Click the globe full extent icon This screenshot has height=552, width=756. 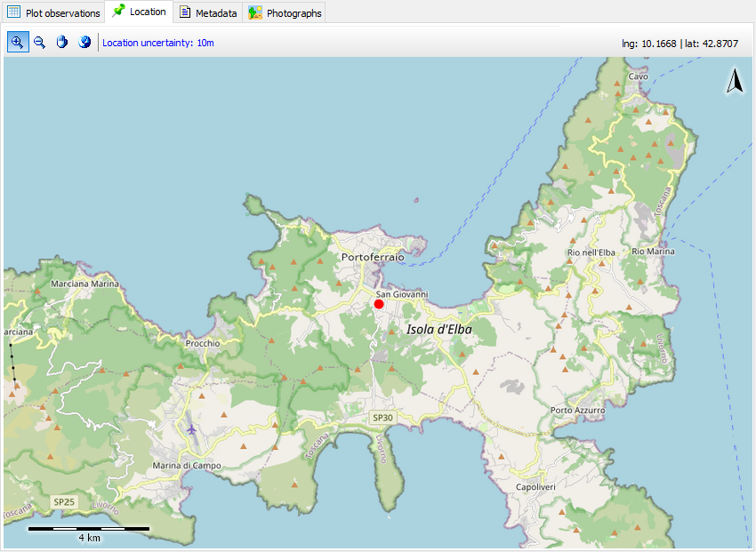pos(84,42)
